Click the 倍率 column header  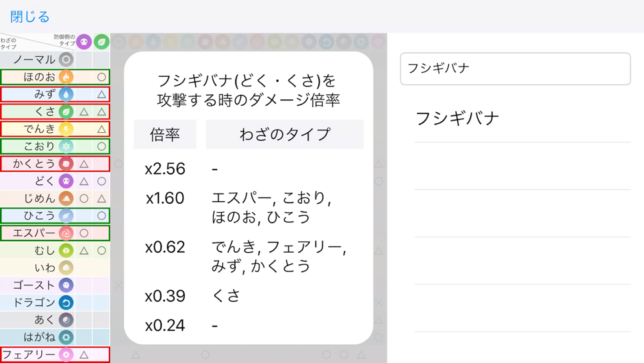click(165, 134)
